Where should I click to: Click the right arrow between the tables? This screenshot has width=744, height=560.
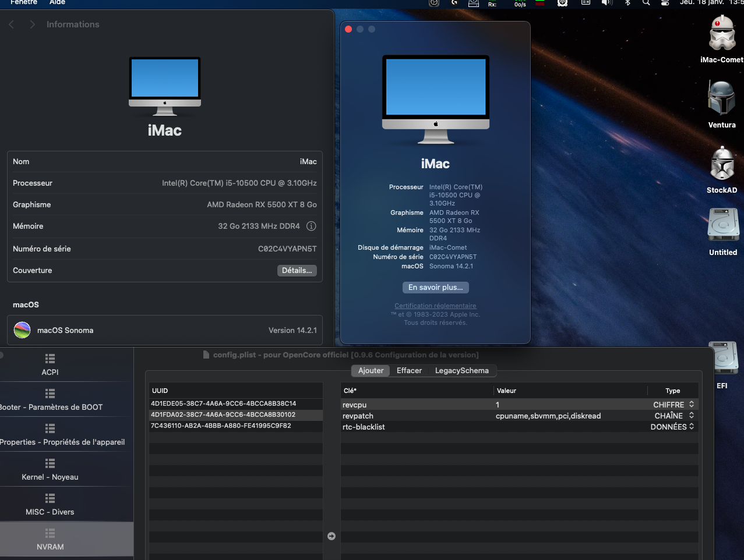[x=332, y=536]
